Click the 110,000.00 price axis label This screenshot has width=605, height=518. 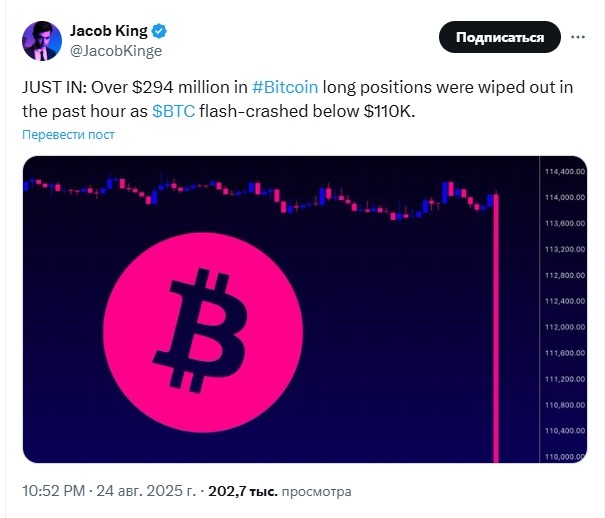click(564, 456)
